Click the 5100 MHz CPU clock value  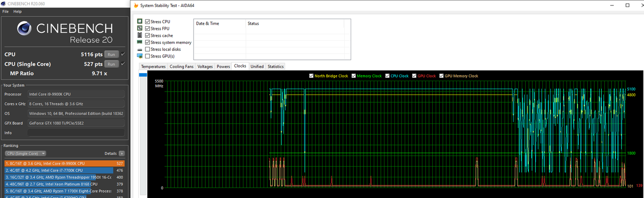tap(631, 89)
